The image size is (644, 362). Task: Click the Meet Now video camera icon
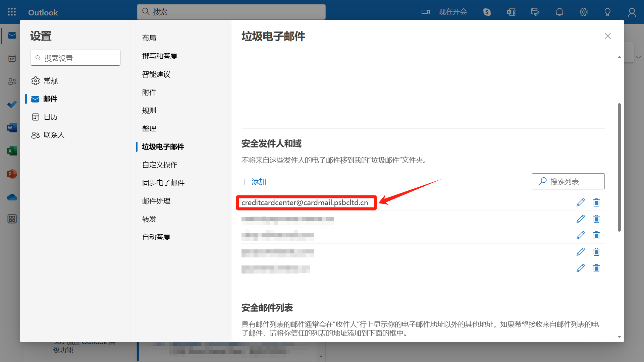(426, 12)
